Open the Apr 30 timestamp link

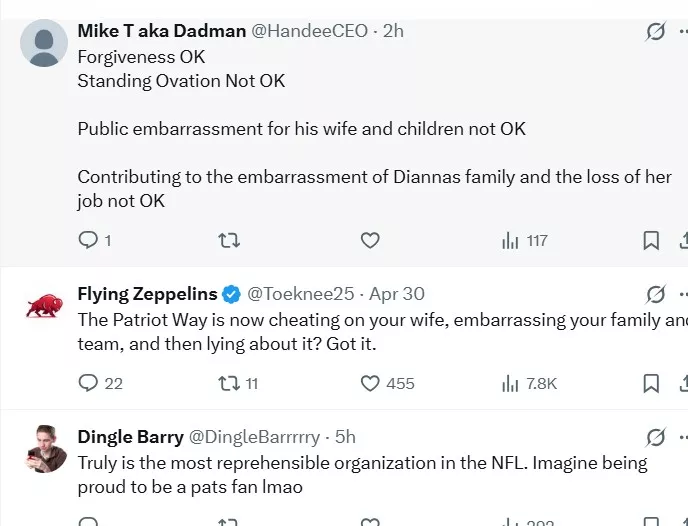pos(397,294)
